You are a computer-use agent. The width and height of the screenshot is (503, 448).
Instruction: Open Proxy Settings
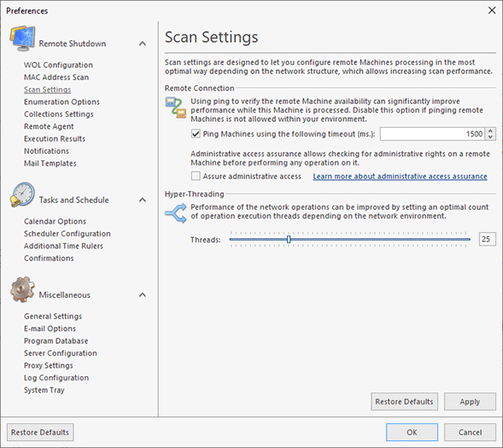[49, 365]
